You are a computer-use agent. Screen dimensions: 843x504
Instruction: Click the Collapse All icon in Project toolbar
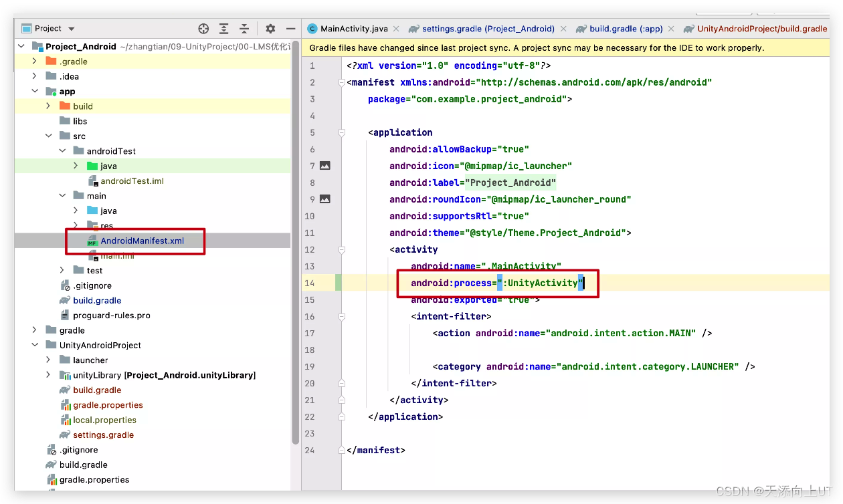tap(244, 29)
